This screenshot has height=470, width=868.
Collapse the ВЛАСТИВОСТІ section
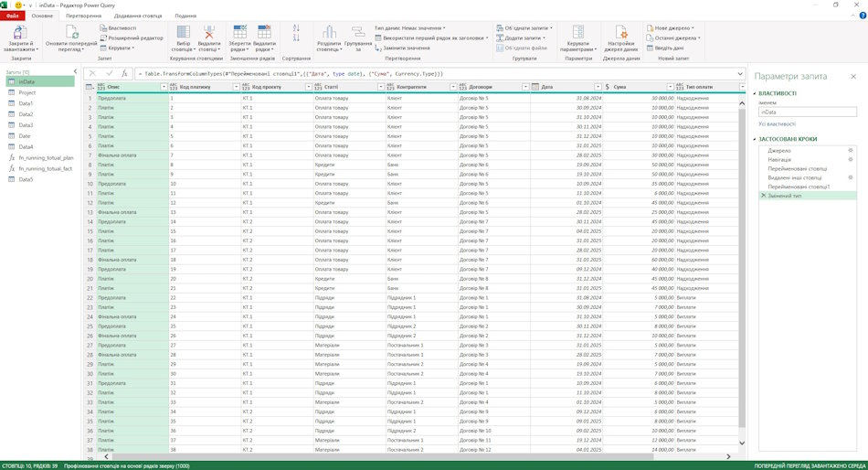[755, 93]
